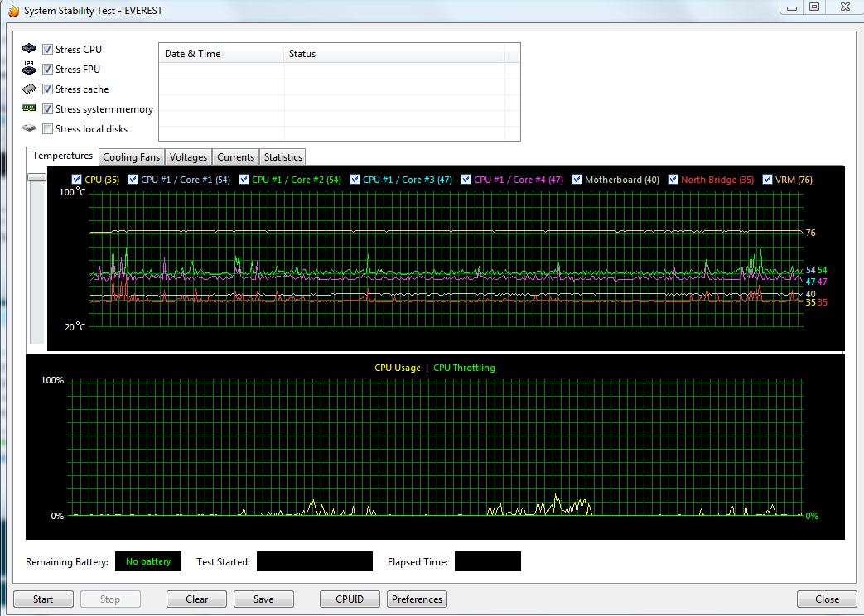Maximize the System Stability Test window

(x=814, y=7)
